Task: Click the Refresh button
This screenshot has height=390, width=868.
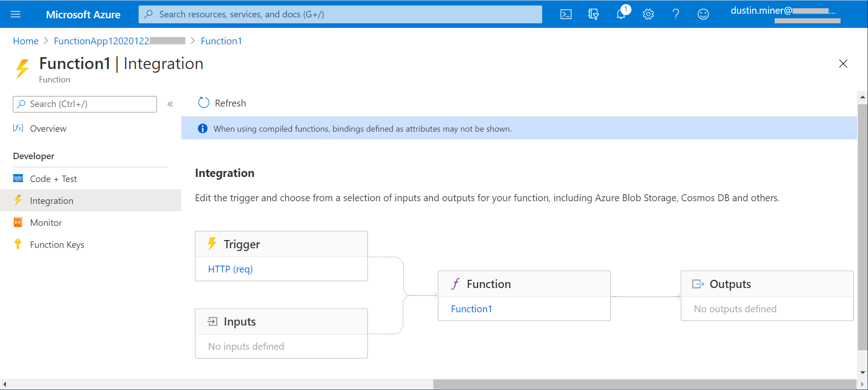Action: pos(222,103)
